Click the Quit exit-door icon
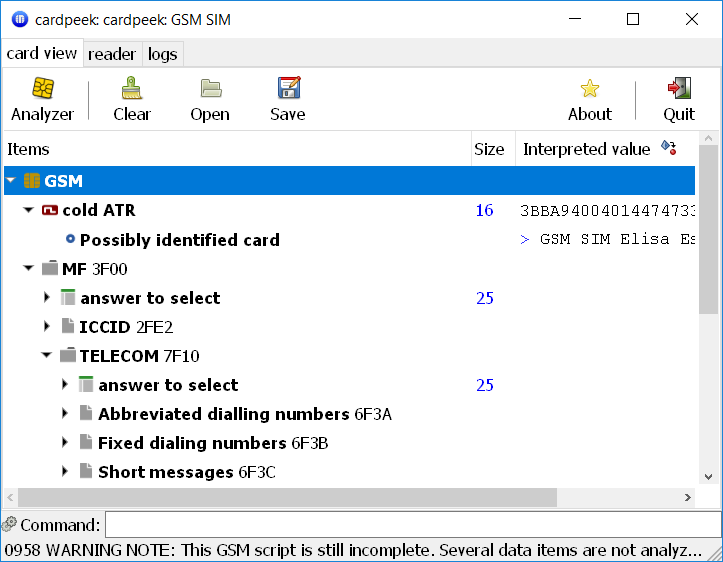 [679, 89]
